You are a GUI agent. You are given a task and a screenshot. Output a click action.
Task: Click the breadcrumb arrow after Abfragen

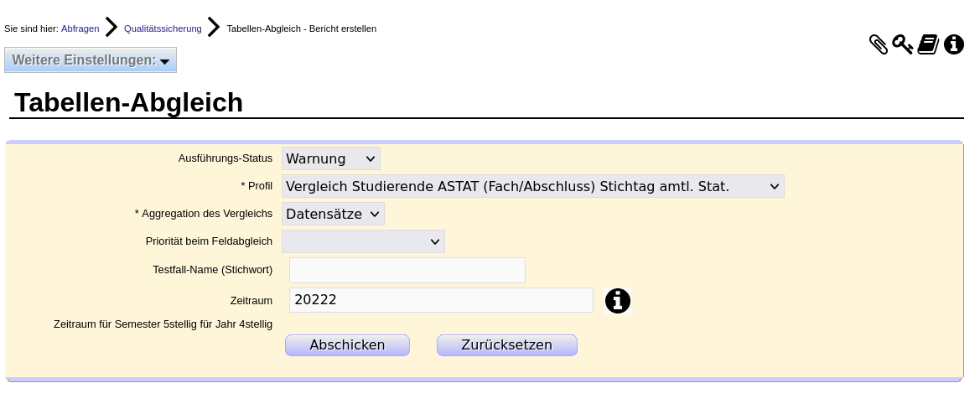click(x=111, y=28)
